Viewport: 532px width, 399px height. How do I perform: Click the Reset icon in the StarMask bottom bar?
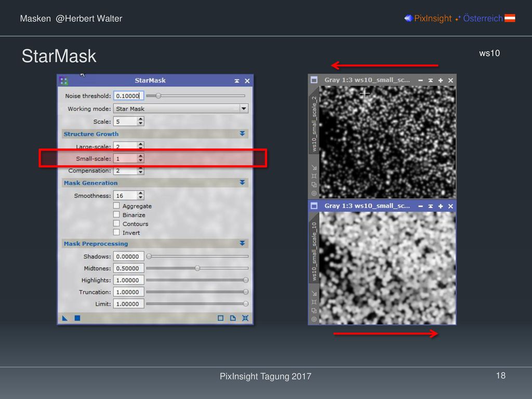(245, 318)
